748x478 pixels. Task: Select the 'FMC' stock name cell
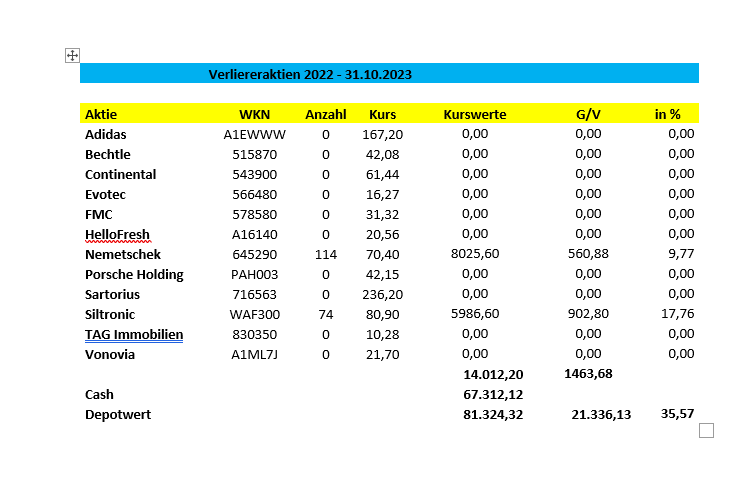tap(98, 215)
